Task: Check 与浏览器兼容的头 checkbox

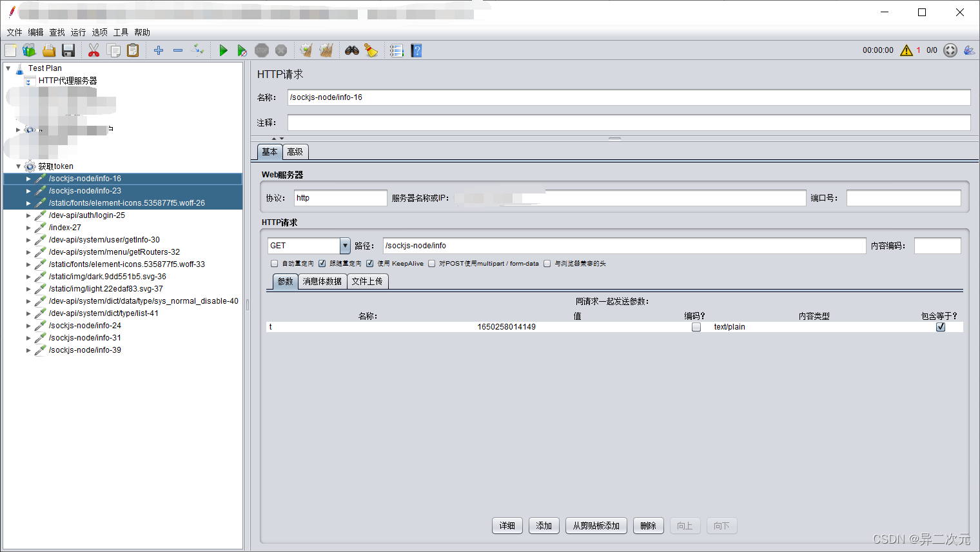Action: (547, 264)
